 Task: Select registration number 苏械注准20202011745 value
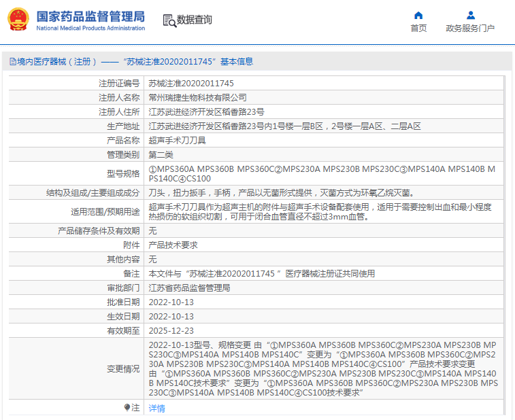(191, 84)
